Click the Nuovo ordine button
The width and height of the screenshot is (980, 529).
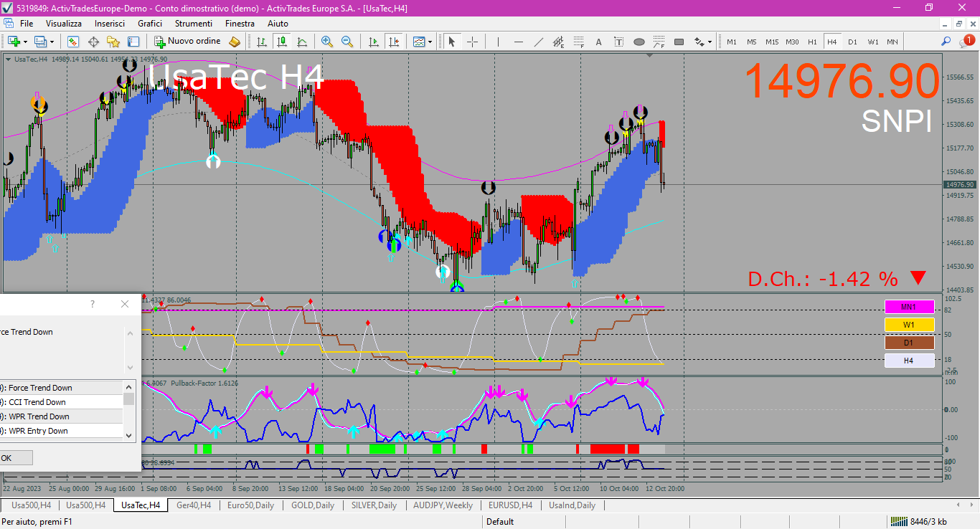(188, 42)
